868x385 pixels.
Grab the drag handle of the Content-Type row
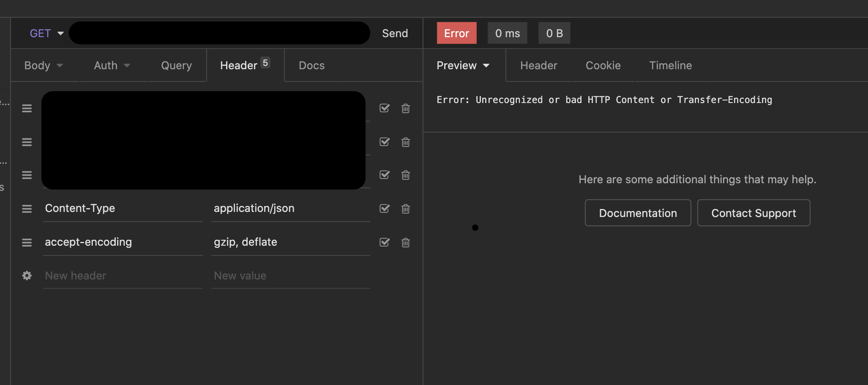point(27,209)
